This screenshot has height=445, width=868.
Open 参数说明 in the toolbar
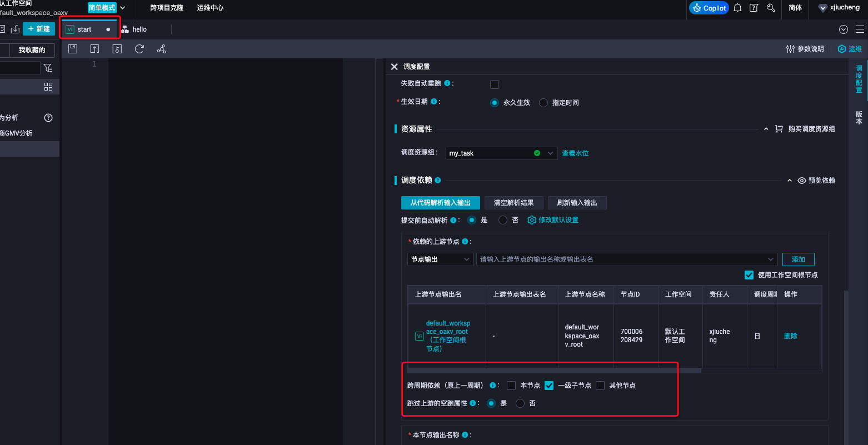(x=805, y=49)
